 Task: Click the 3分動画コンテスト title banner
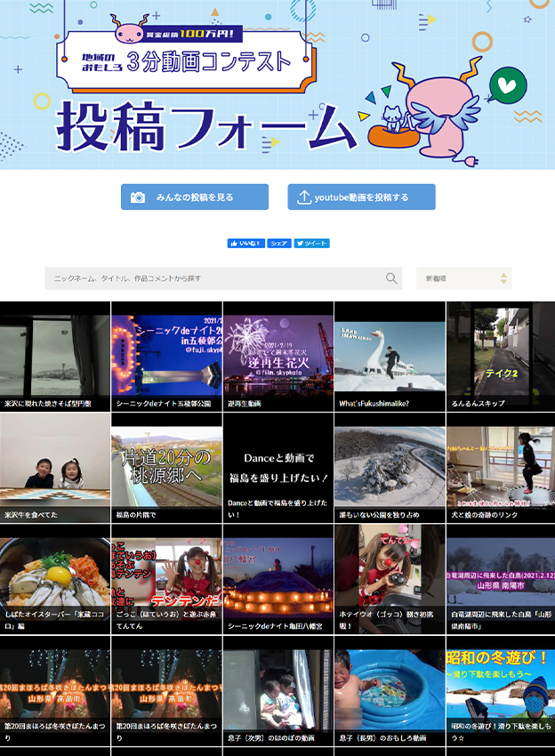point(209,62)
